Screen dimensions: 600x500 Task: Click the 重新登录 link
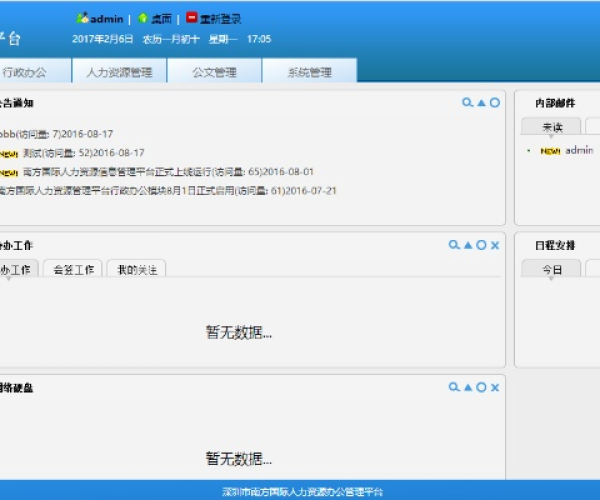(220, 19)
